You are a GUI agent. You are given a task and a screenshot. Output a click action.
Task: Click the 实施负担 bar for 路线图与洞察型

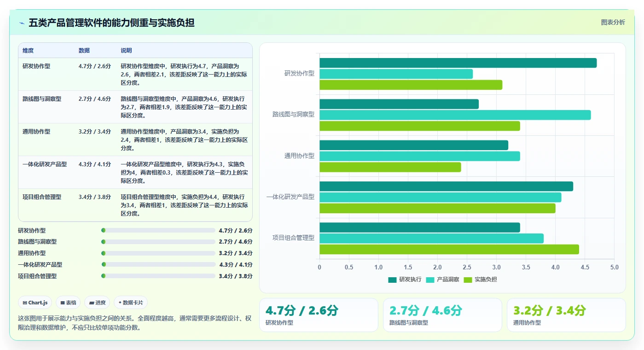pos(420,126)
